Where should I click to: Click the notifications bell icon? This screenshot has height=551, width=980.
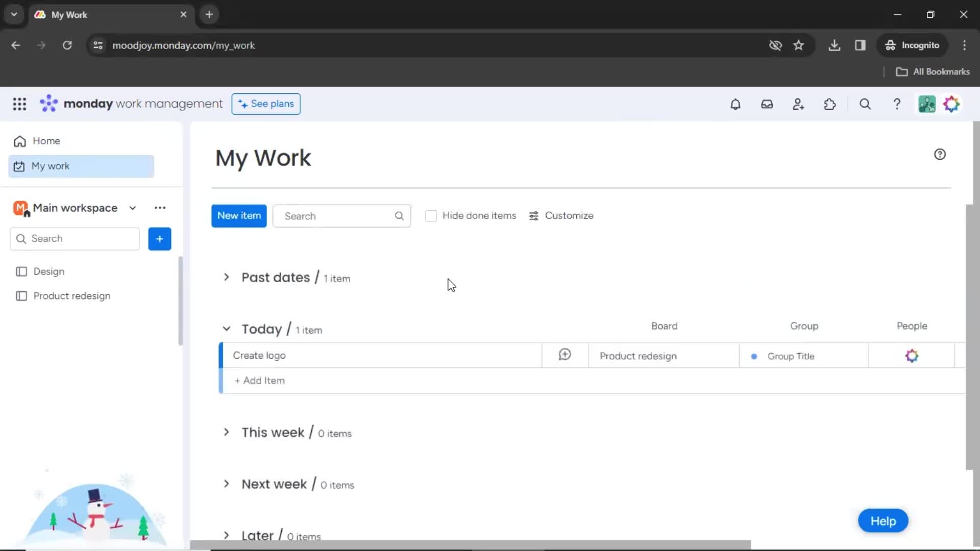pyautogui.click(x=735, y=104)
